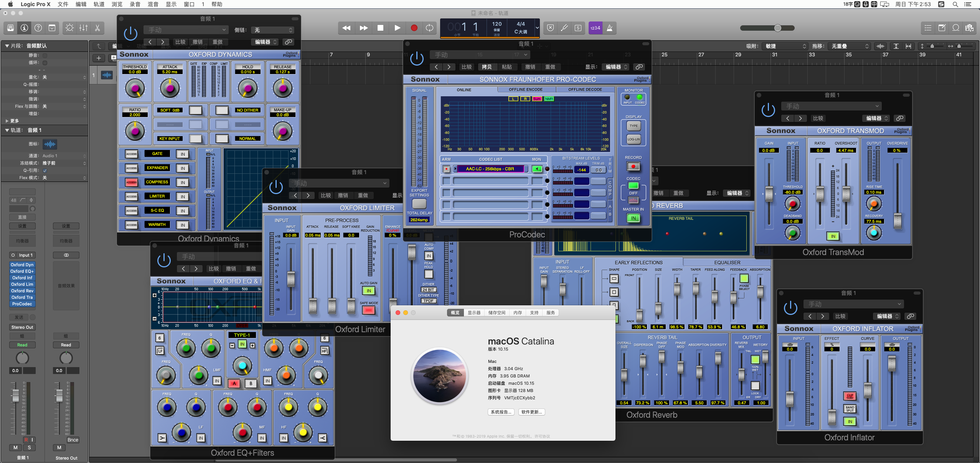The height and width of the screenshot is (463, 980).
Task: Open 编辑器 view dropdown in Pro-Codec window
Action: pos(615,67)
